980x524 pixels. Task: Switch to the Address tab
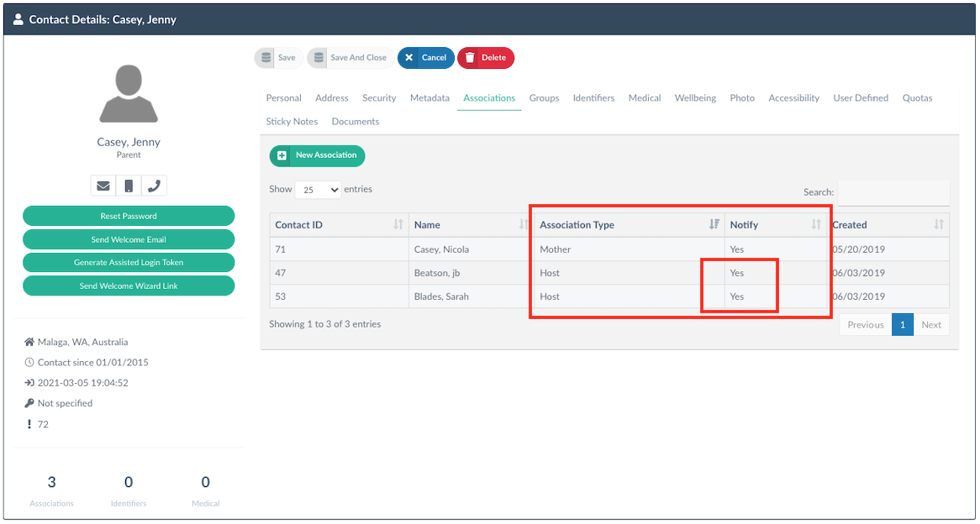(x=332, y=98)
